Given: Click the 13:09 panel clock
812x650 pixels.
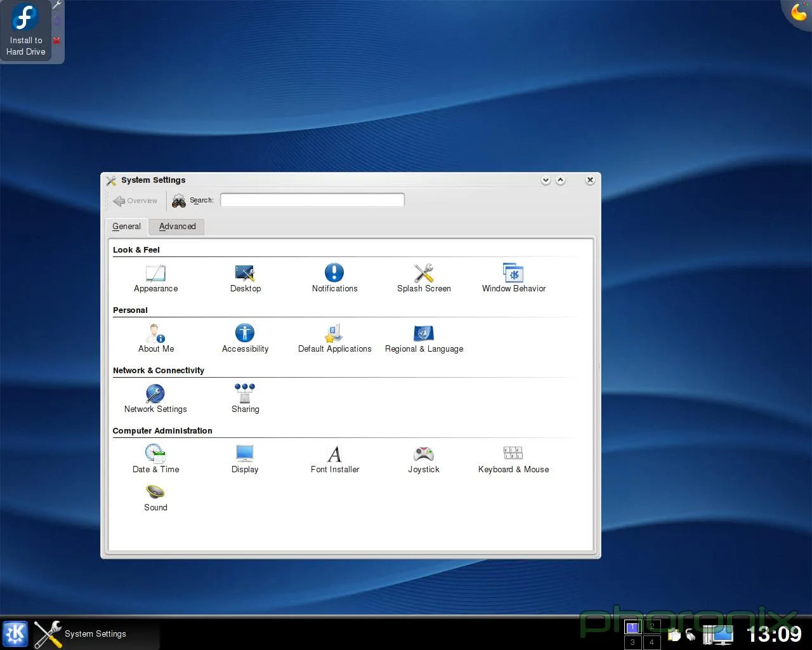Looking at the screenshot, I should (774, 633).
